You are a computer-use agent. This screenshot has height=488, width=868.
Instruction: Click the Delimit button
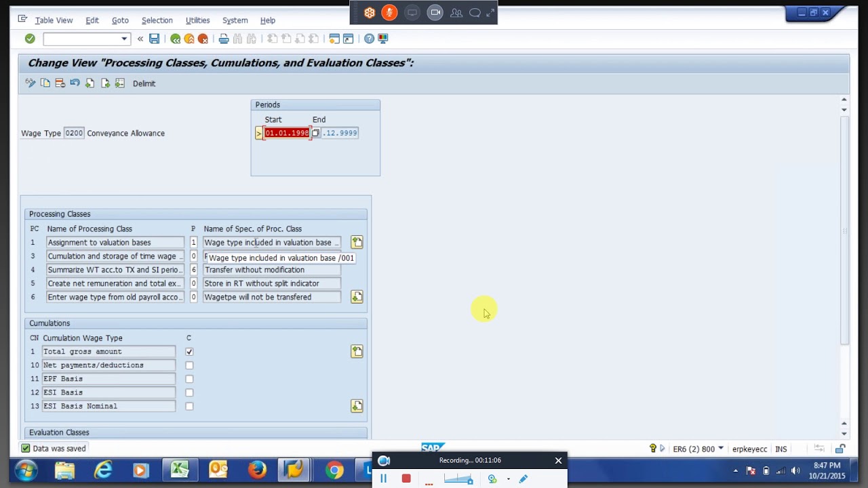coord(144,83)
